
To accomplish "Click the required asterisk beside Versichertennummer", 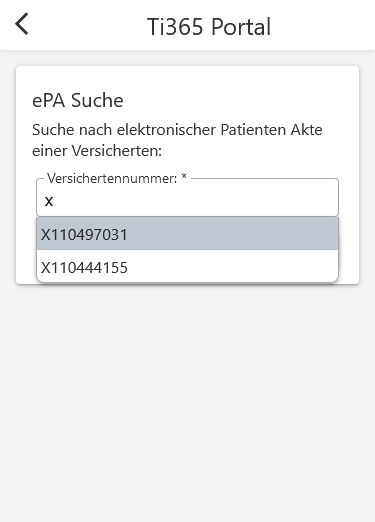I will (x=184, y=177).
